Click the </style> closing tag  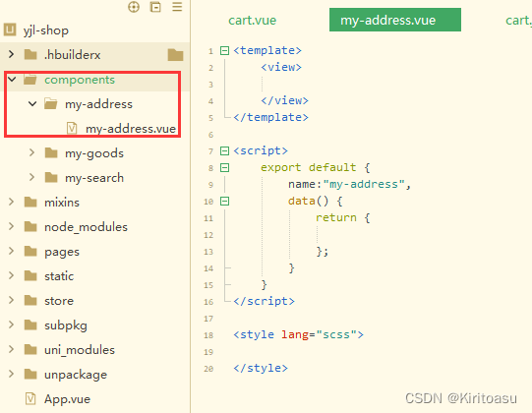pyautogui.click(x=261, y=368)
